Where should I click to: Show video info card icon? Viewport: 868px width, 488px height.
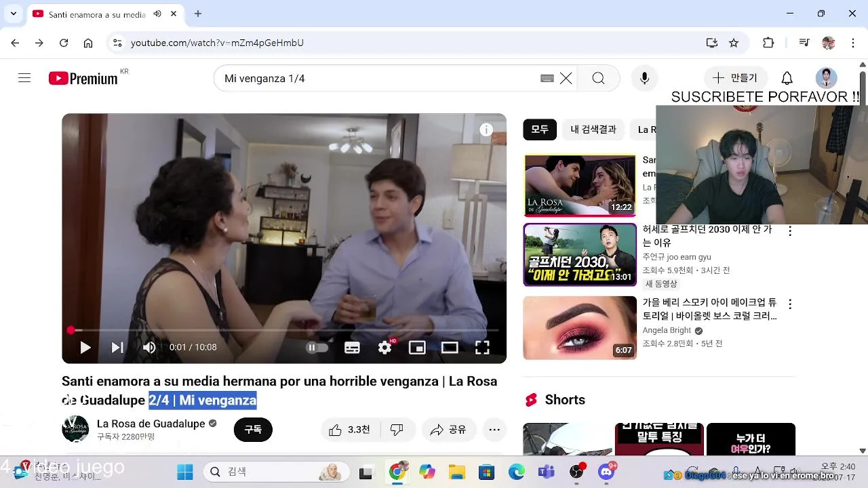[486, 130]
